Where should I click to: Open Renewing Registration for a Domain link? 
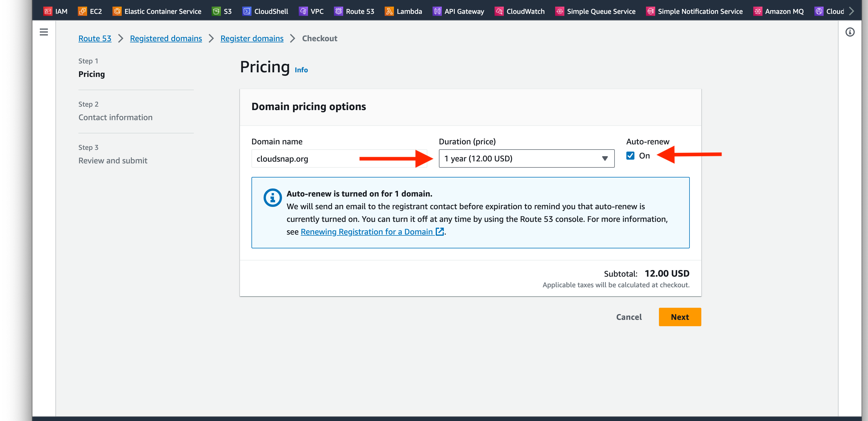pyautogui.click(x=367, y=232)
